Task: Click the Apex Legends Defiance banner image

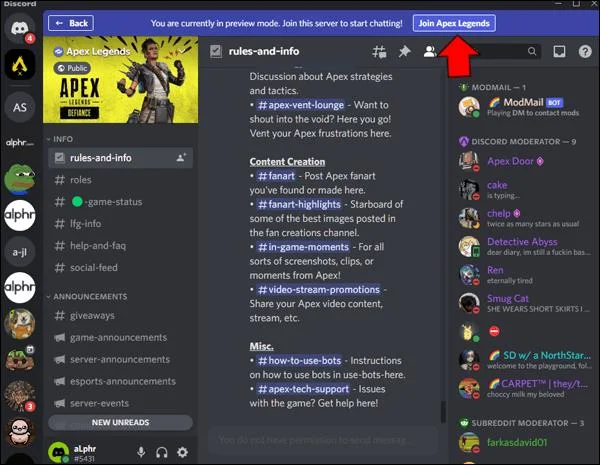Action: 121,80
